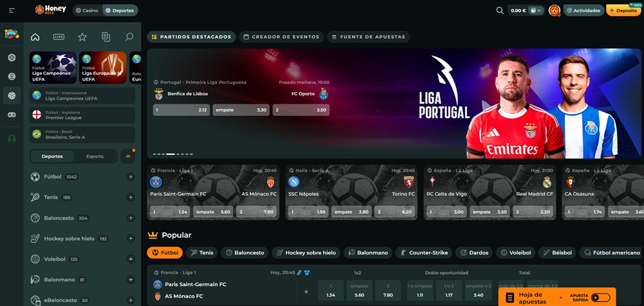This screenshot has width=644, height=306.
Task: Click the statistics icon beside Hoy, 20:45
Action: (x=299, y=273)
